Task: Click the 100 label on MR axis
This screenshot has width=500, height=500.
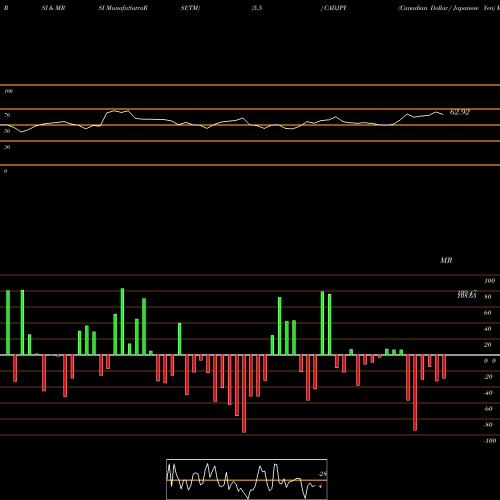Action: coord(489,281)
